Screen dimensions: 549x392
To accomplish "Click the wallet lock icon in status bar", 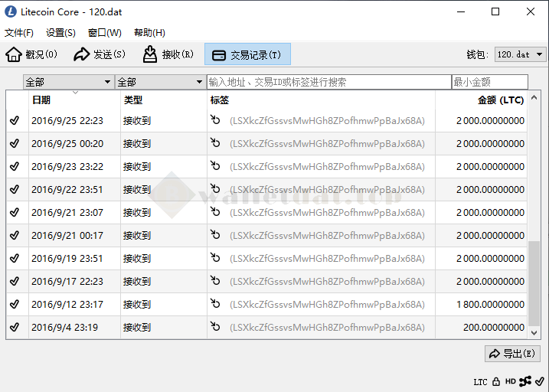I will [496, 381].
